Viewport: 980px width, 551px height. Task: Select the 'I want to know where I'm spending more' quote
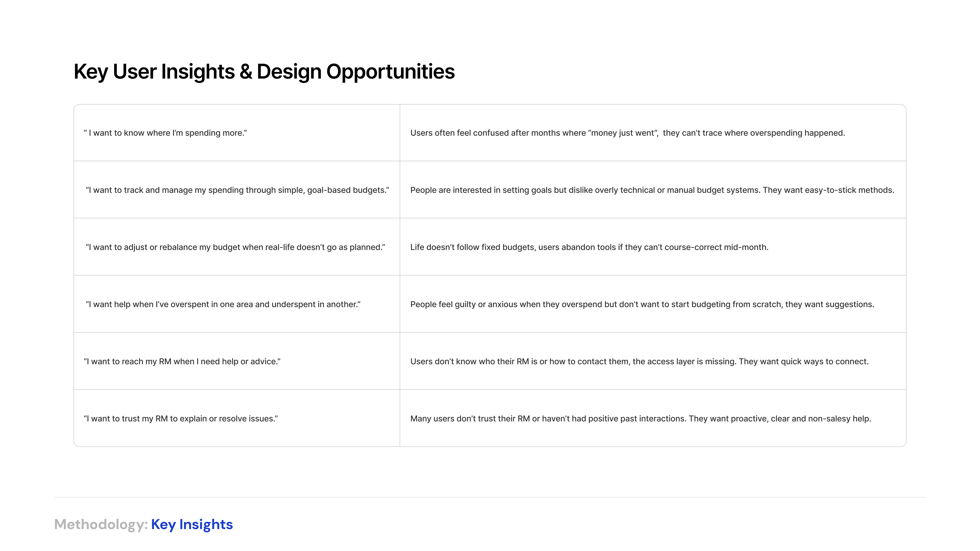(165, 133)
